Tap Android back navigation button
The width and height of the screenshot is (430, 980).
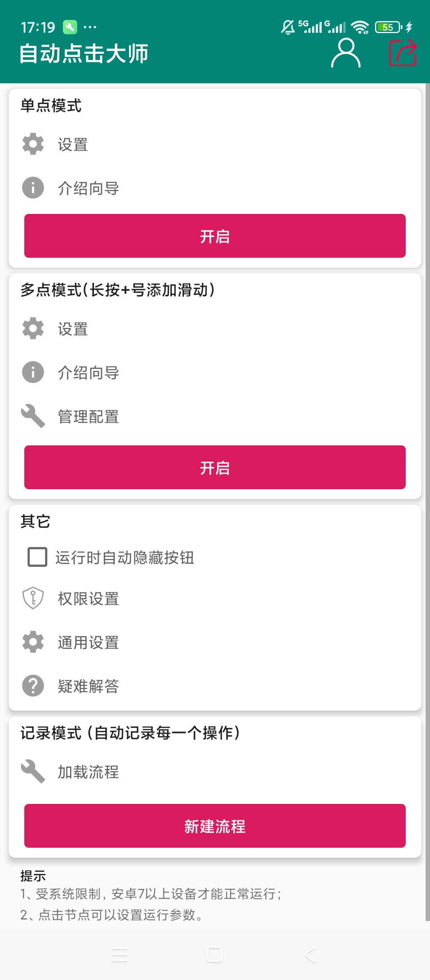tap(311, 955)
